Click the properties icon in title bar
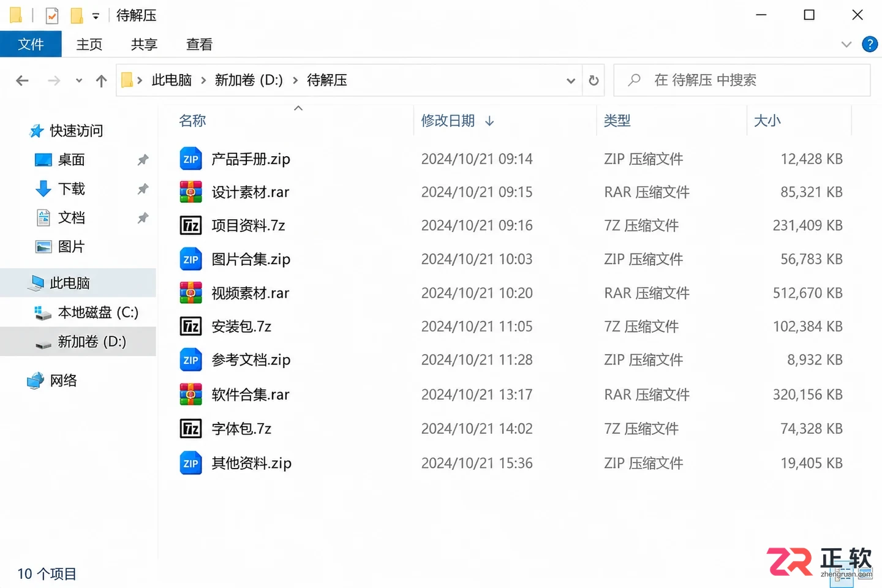This screenshot has width=882, height=588. pos(52,15)
